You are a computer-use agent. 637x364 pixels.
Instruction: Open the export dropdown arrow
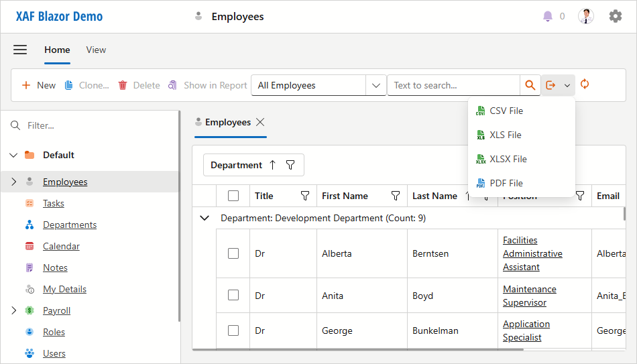(x=567, y=85)
